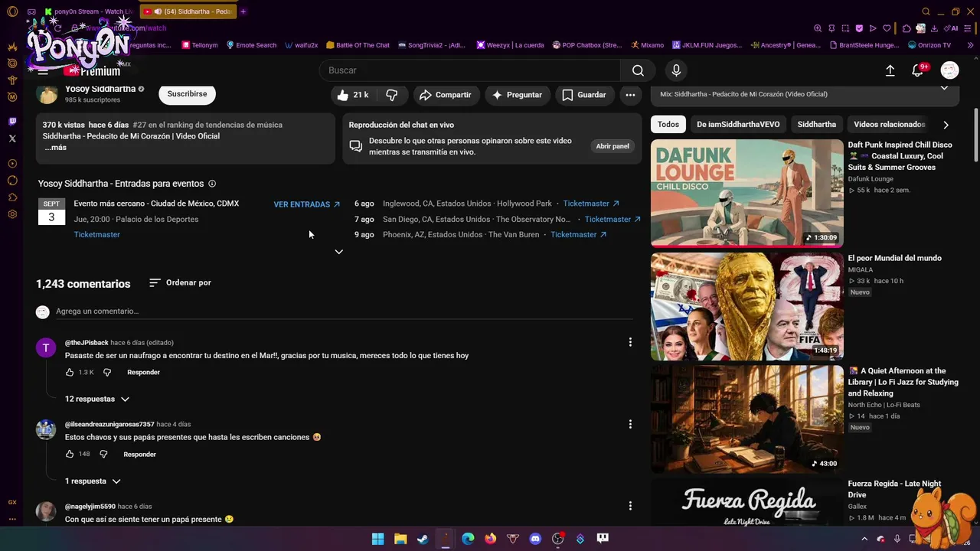Click the YouTube search magnifier button

[x=638, y=70]
